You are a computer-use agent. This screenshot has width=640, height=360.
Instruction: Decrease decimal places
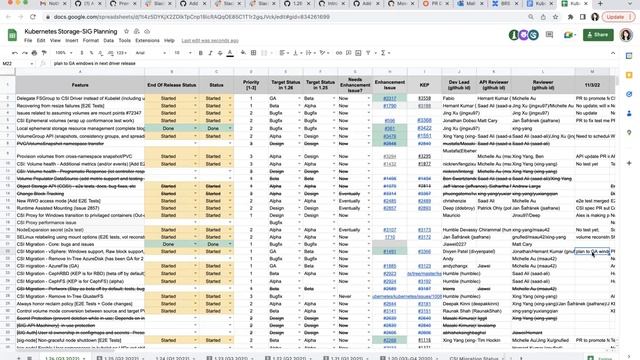pyautogui.click(x=100, y=53)
